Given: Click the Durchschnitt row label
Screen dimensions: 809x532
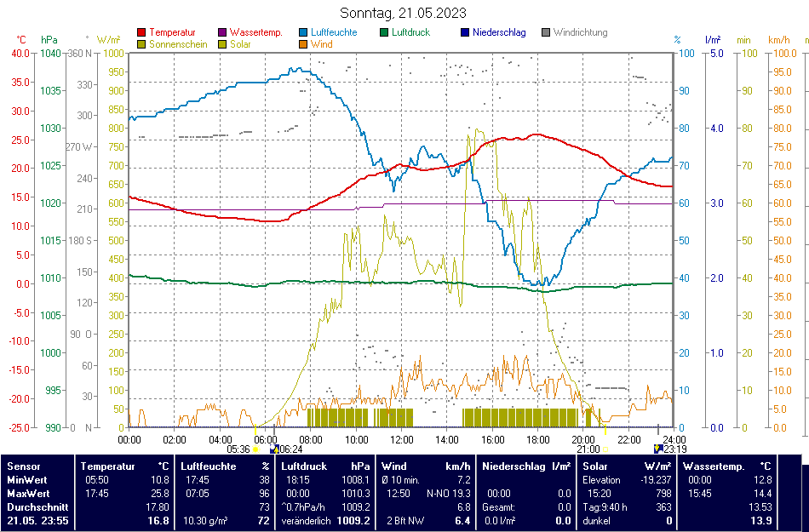Looking at the screenshot, I should tap(37, 507).
